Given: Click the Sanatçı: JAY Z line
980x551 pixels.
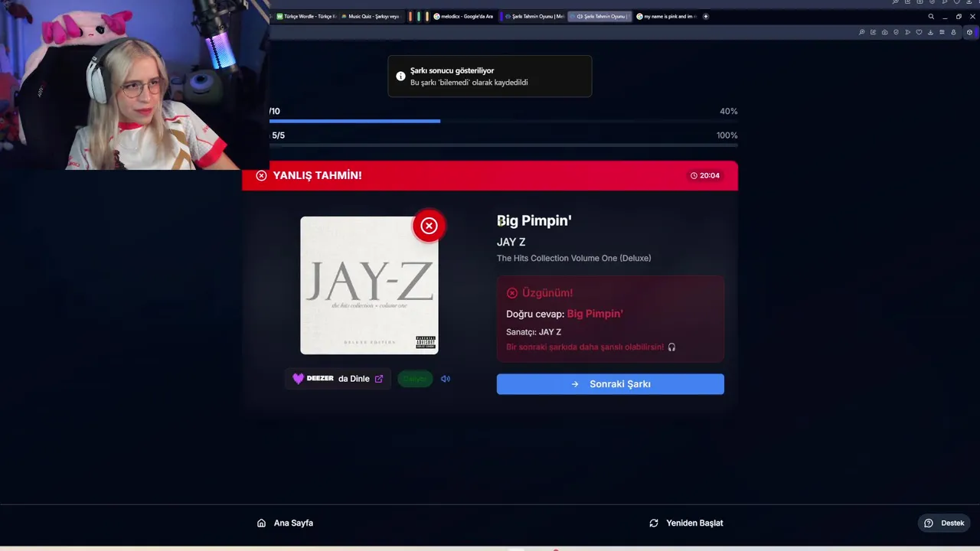Looking at the screenshot, I should [534, 332].
